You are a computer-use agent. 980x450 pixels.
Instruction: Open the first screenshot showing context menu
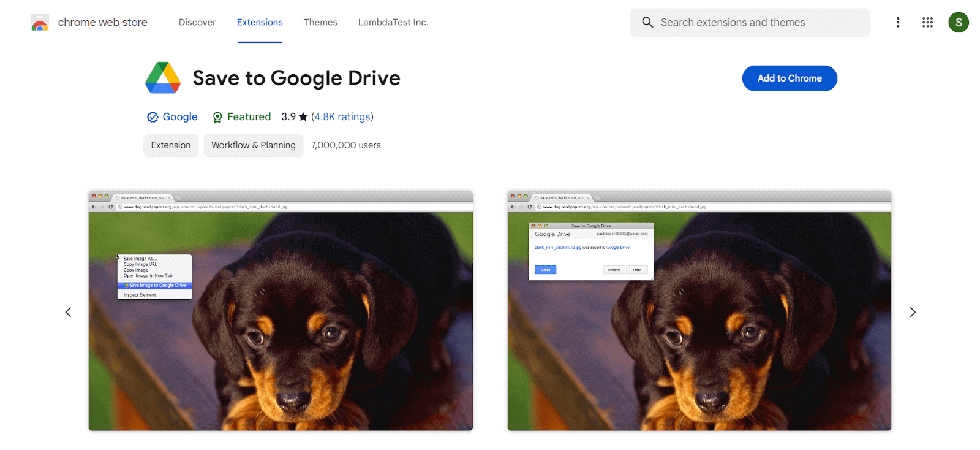(x=281, y=311)
